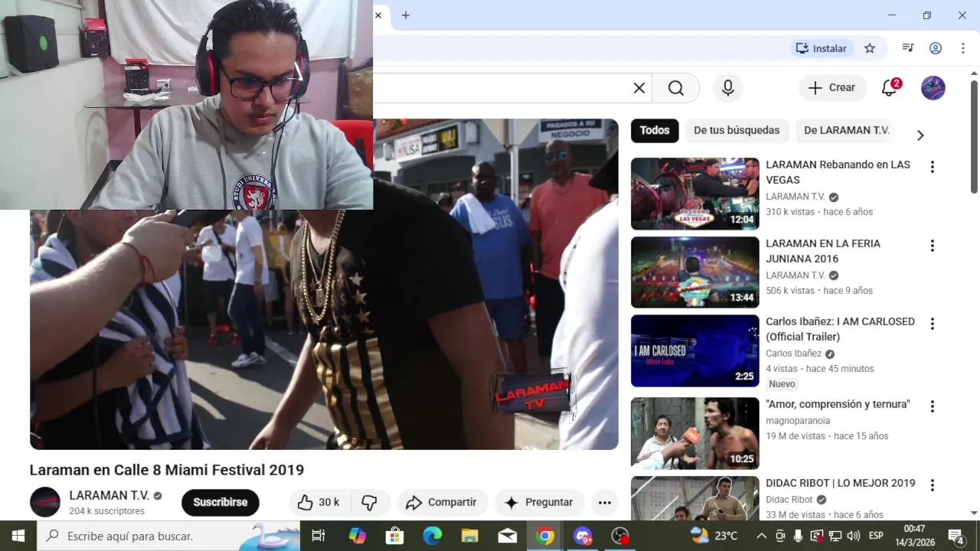Click the Instalar app button

pos(821,48)
